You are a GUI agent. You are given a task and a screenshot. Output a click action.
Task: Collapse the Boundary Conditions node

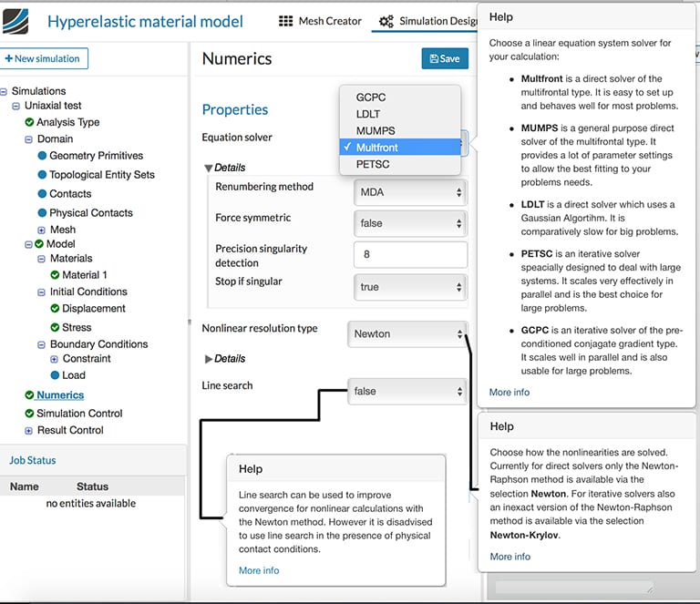tap(41, 345)
